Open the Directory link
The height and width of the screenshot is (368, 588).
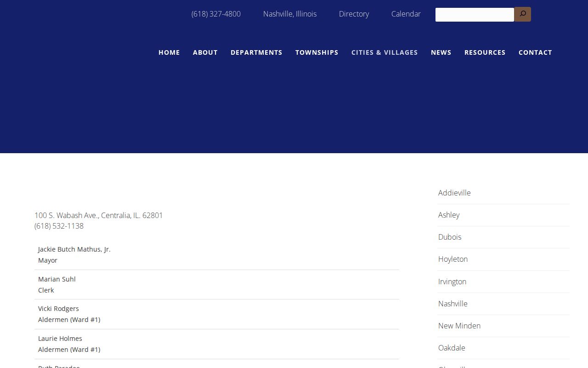click(x=354, y=14)
